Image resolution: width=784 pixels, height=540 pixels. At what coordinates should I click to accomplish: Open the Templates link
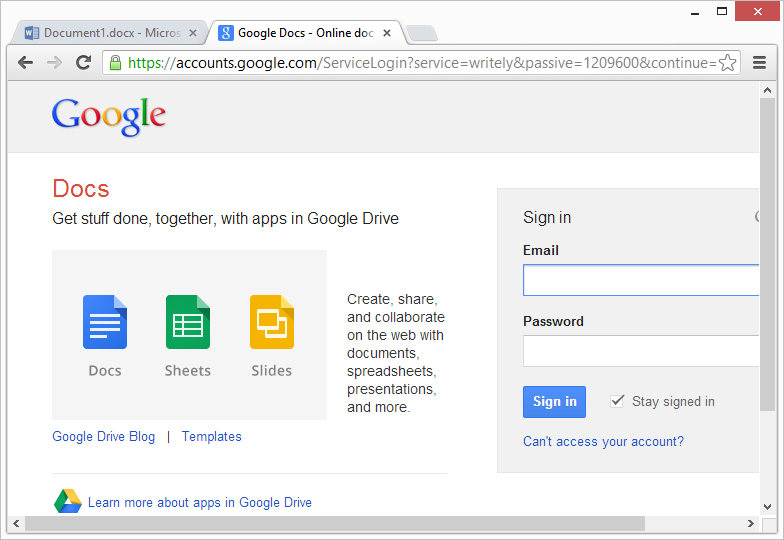212,436
